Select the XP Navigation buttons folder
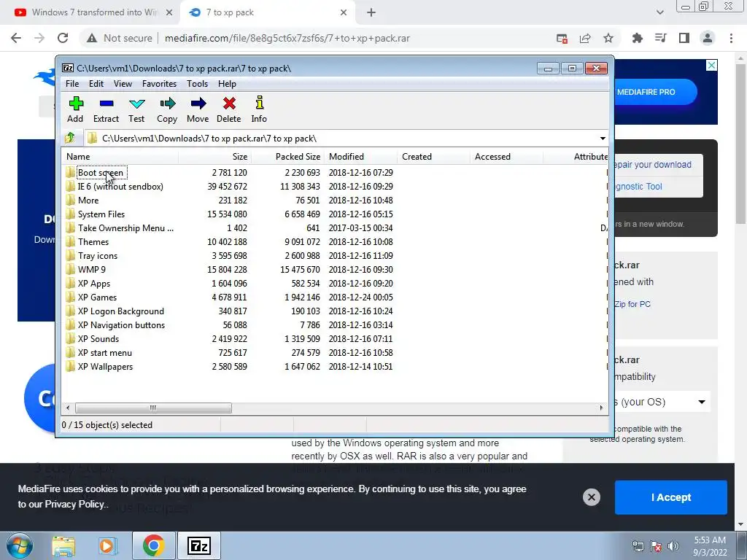The width and height of the screenshot is (747, 560). 121,324
